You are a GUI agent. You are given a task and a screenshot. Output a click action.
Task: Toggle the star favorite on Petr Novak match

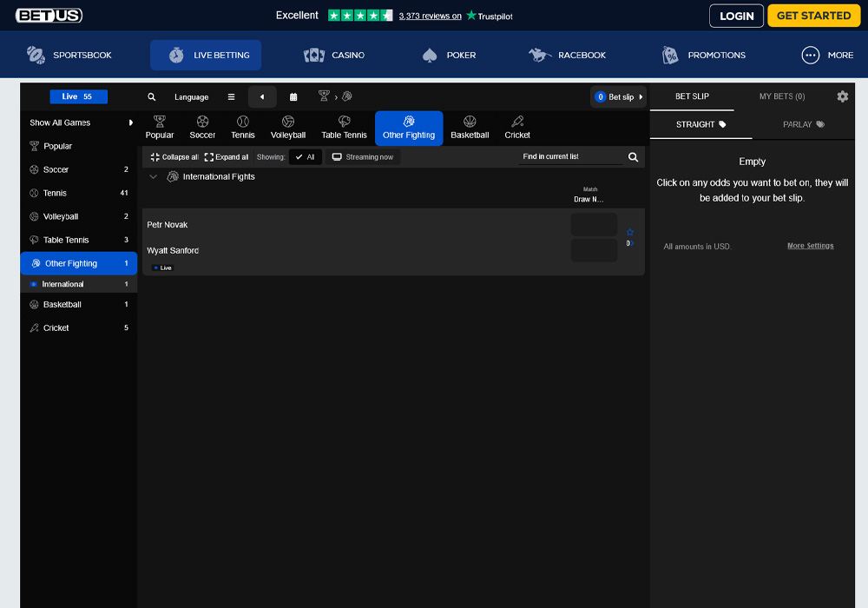point(629,233)
